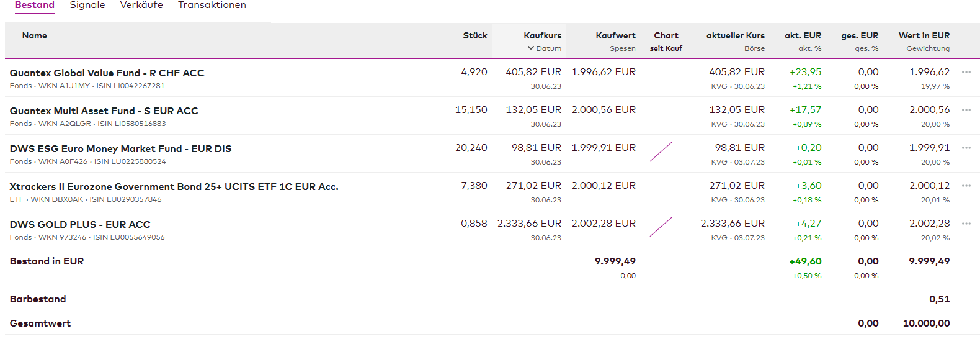Screen dimensions: 980x339
Task: Open more options for Quantex Multi Asset Fund
Action: coord(966,111)
